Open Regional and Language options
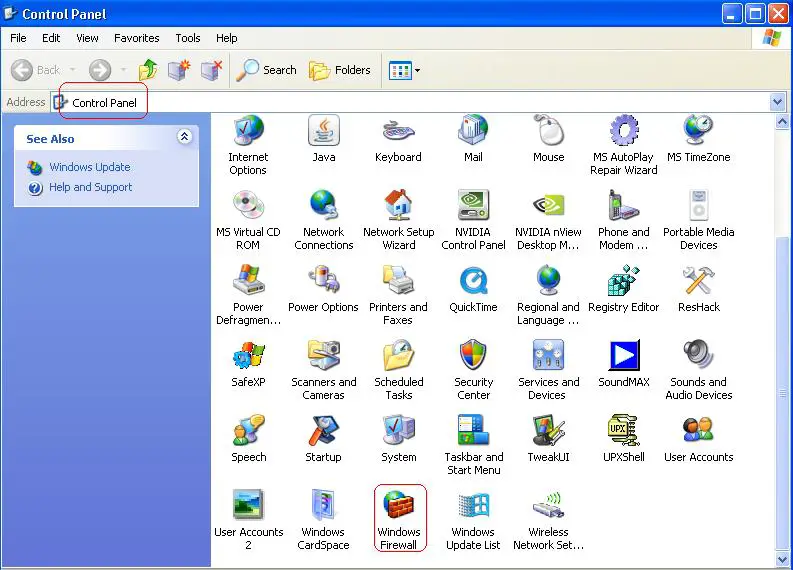This screenshot has height=570, width=793. click(x=548, y=295)
